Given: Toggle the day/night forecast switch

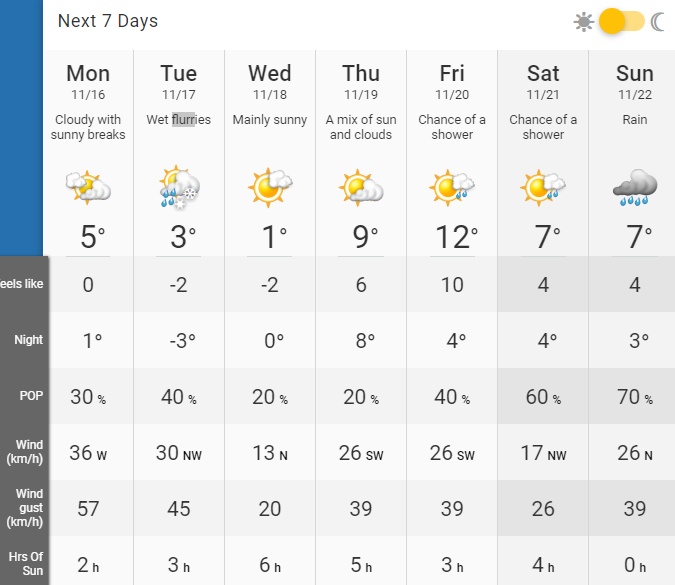Looking at the screenshot, I should pos(622,21).
